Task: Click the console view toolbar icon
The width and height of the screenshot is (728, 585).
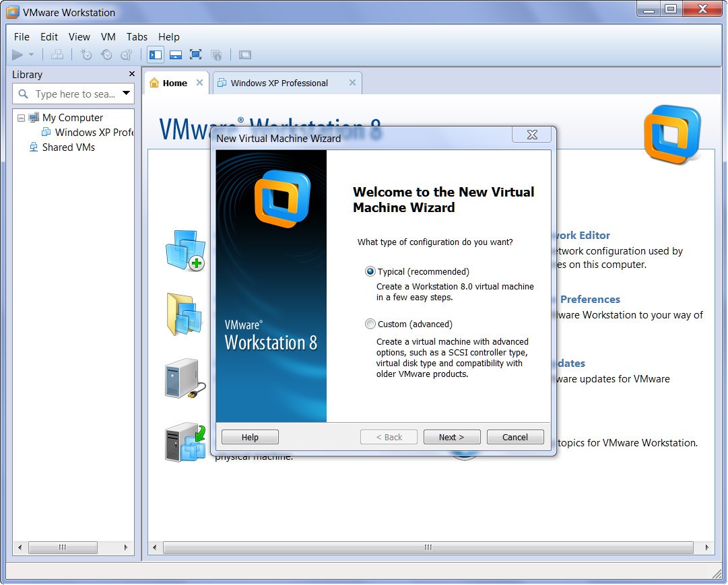Action: click(x=245, y=55)
